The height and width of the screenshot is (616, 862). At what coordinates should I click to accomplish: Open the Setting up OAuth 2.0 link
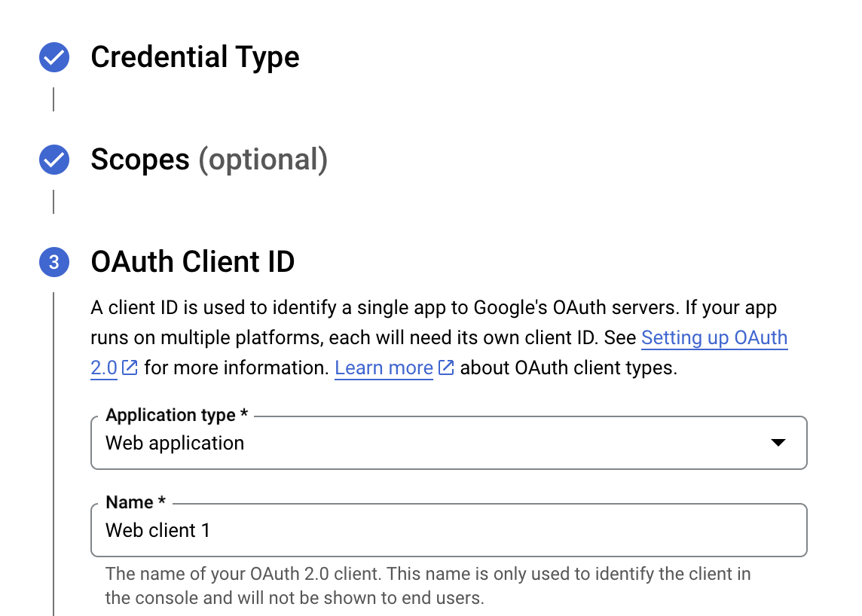point(714,337)
